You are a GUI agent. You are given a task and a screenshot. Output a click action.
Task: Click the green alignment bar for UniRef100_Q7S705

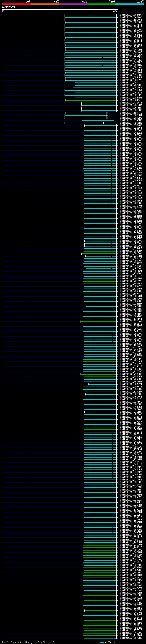[100, 545]
